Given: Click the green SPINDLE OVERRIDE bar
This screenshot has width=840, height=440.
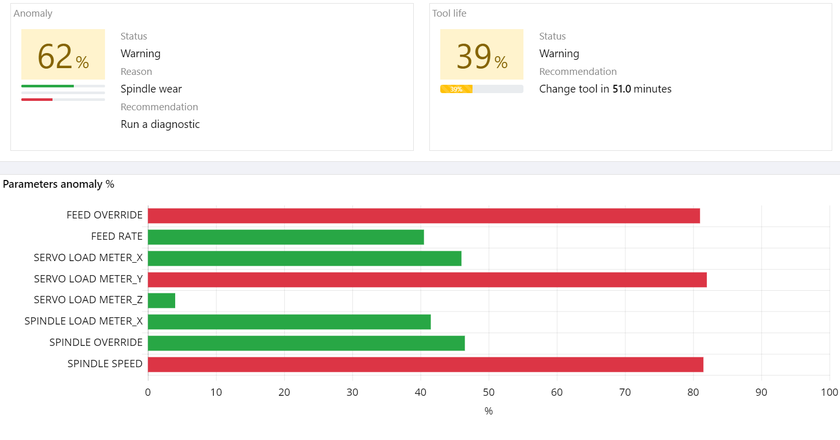Looking at the screenshot, I should [306, 343].
